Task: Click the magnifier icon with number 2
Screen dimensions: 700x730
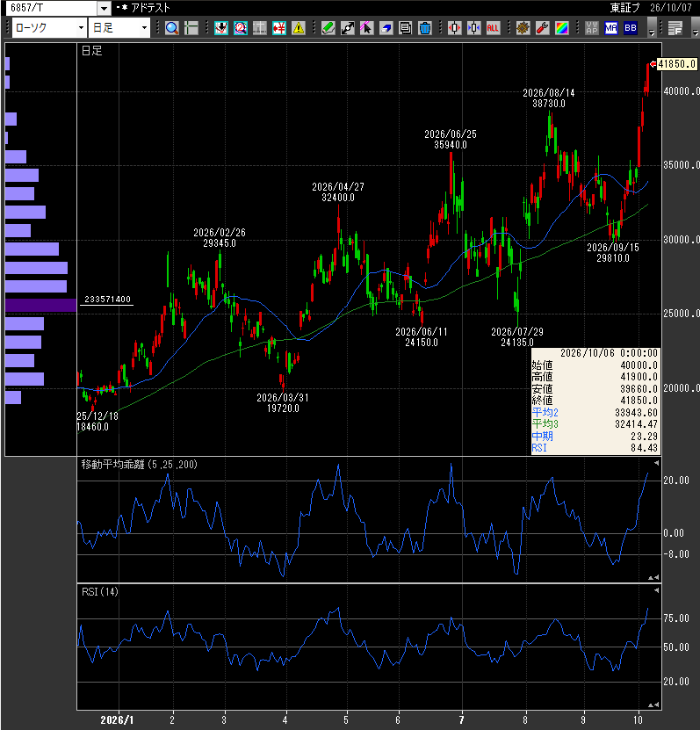Action: pyautogui.click(x=240, y=28)
